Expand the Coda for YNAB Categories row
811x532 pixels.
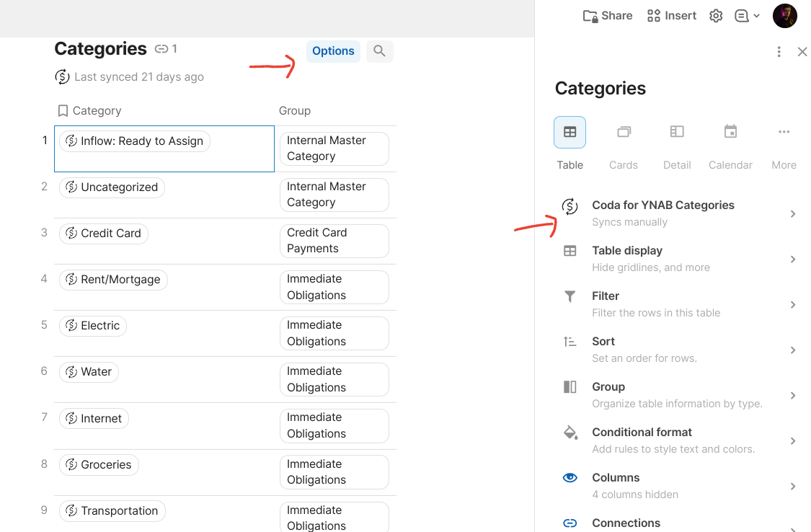pyautogui.click(x=792, y=213)
